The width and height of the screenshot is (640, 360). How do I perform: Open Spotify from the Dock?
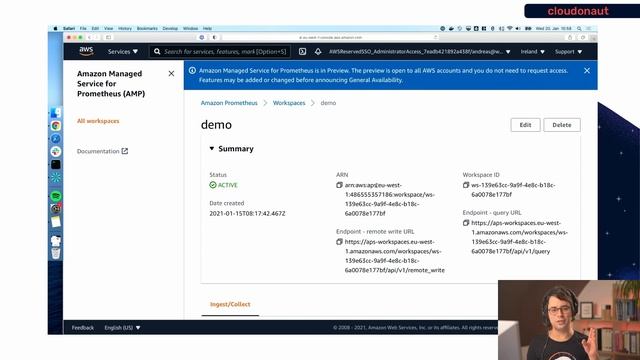coord(56,196)
